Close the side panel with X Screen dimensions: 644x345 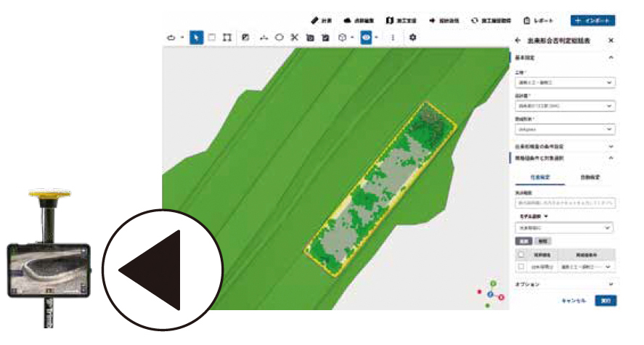[611, 40]
